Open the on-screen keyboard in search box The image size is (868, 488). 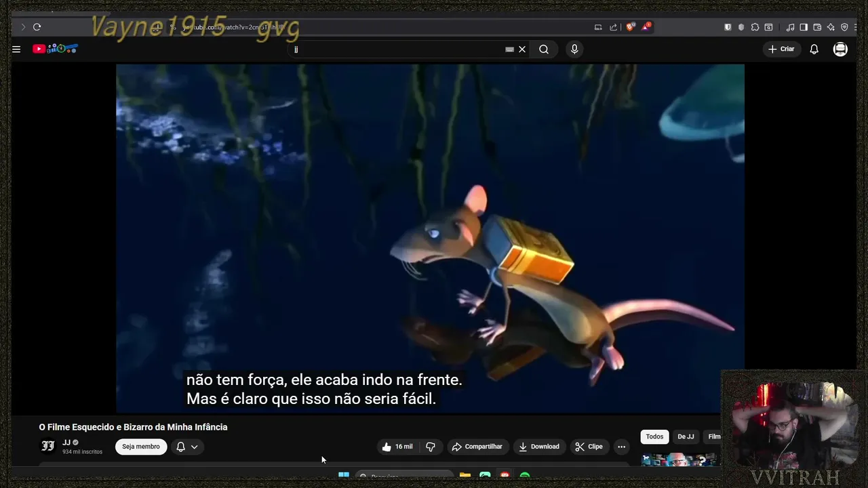click(509, 49)
